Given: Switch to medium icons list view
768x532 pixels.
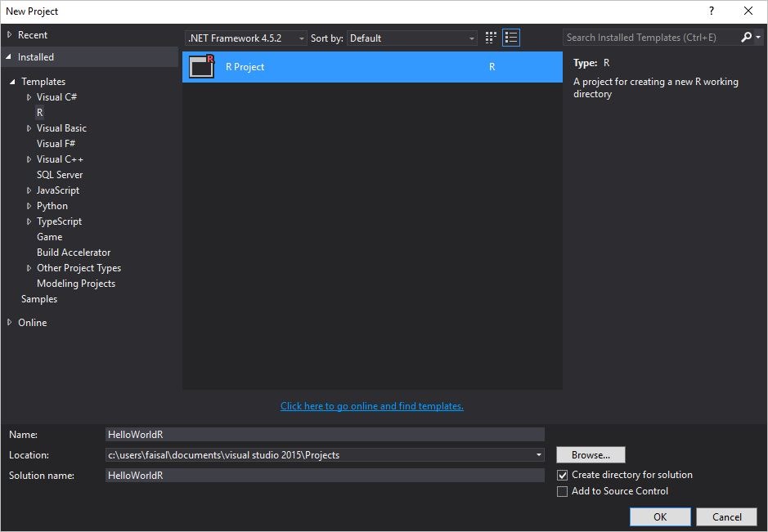Looking at the screenshot, I should [x=511, y=38].
